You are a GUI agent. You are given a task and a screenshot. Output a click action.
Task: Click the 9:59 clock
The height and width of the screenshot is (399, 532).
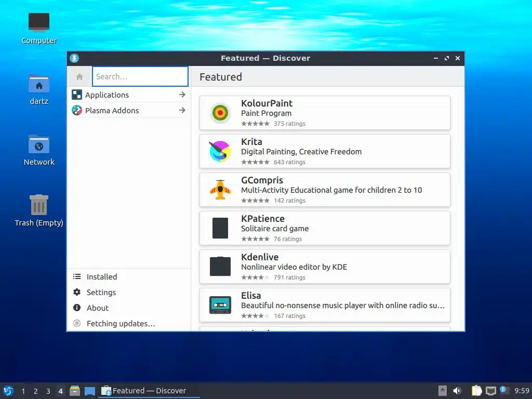tap(522, 391)
